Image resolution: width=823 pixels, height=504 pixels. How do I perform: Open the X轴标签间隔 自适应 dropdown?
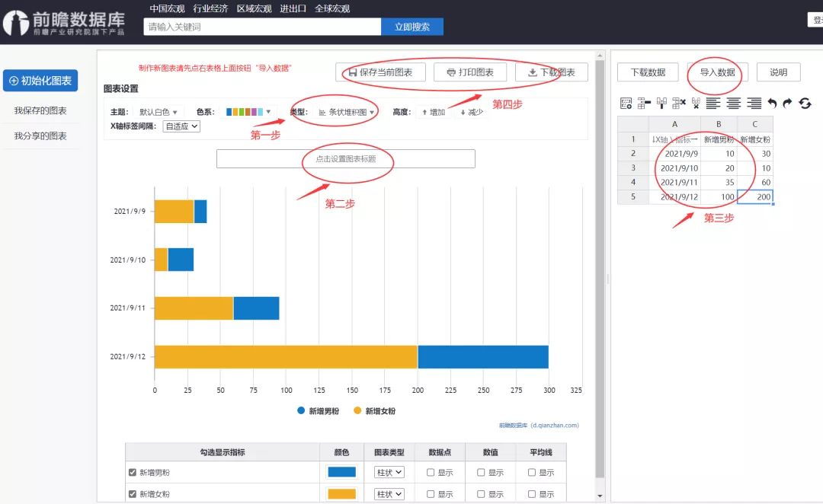[x=181, y=126]
